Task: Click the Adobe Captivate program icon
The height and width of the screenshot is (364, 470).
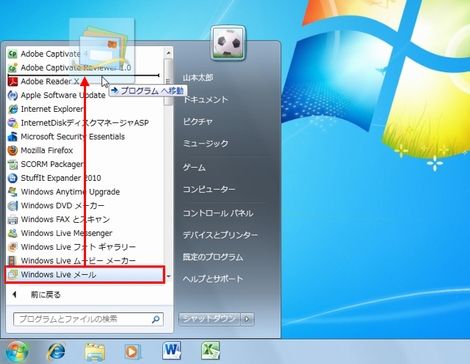Action: point(13,54)
